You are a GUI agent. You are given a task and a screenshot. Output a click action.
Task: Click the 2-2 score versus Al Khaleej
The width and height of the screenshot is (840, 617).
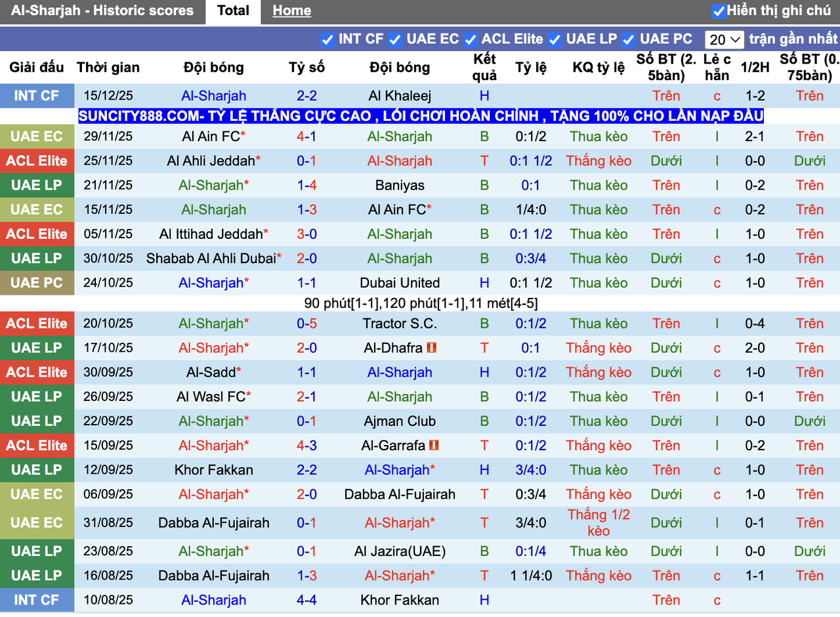pyautogui.click(x=306, y=96)
